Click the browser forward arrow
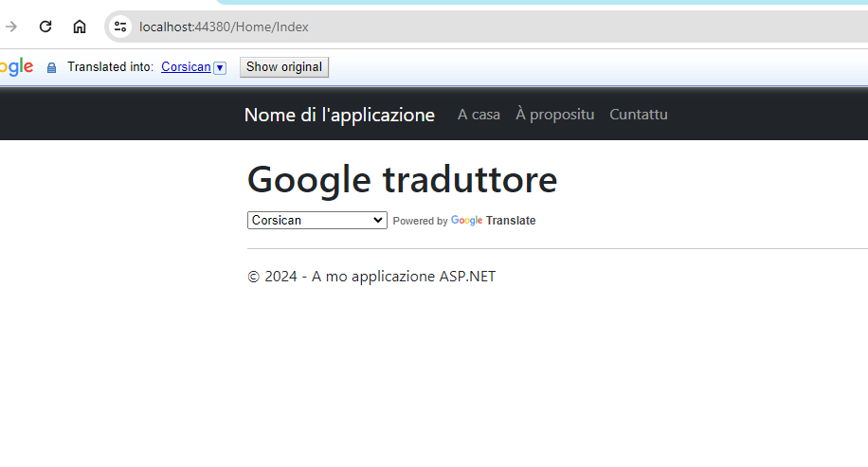This screenshot has height=467, width=868. point(11,27)
